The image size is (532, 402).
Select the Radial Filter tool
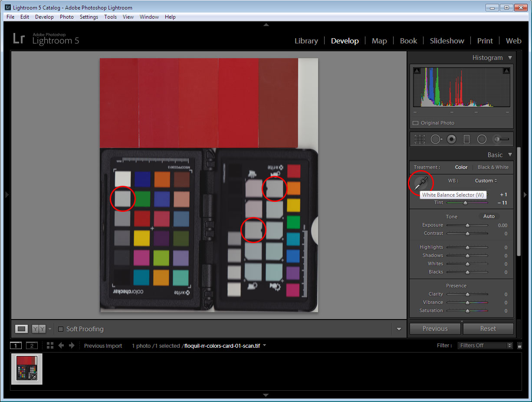tap(482, 139)
